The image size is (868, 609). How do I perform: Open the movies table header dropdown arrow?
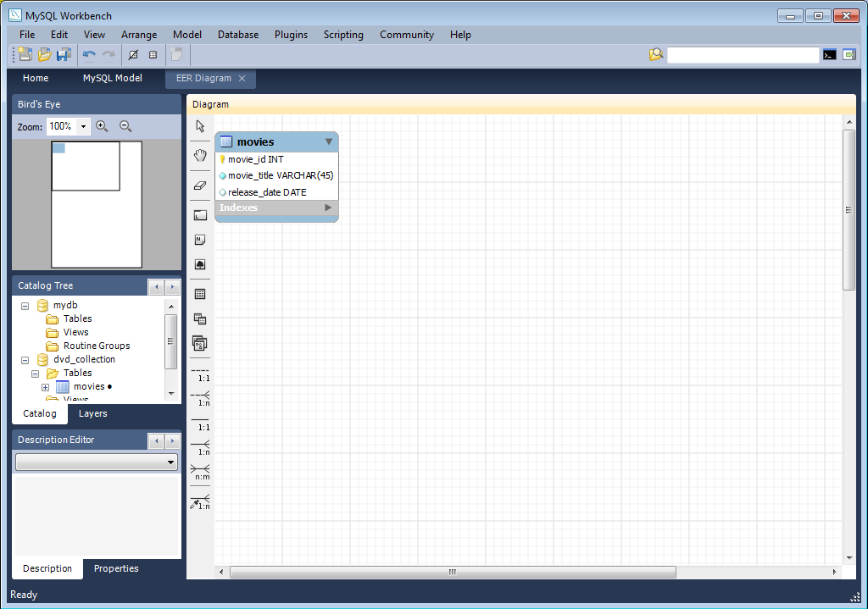(329, 141)
